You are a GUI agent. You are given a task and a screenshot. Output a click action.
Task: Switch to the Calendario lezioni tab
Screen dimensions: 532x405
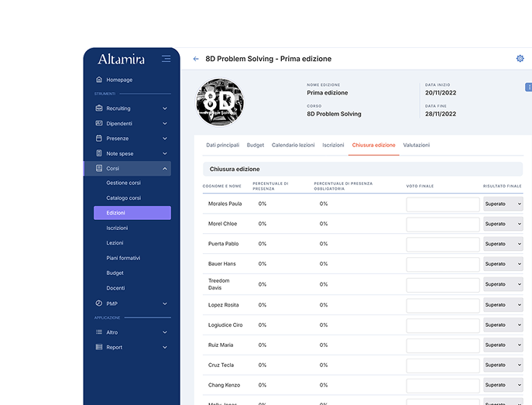click(x=293, y=145)
